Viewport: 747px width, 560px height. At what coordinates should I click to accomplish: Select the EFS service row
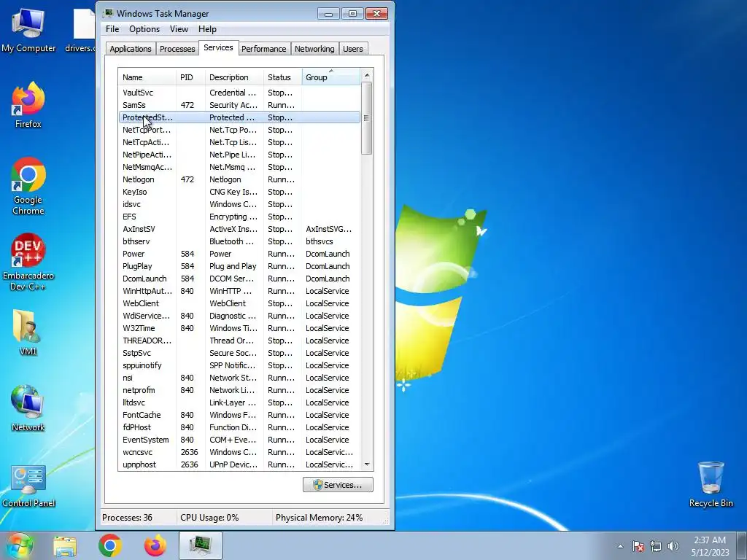pos(239,216)
